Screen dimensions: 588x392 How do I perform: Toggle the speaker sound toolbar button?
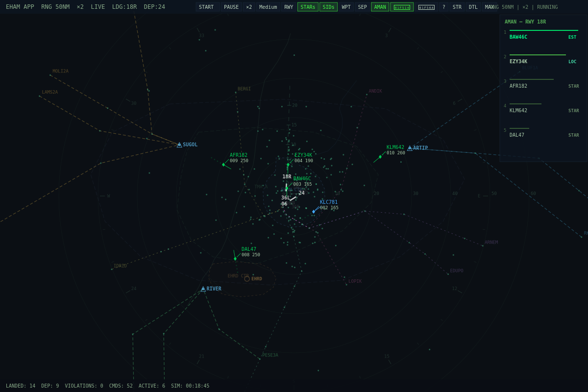(426, 7)
